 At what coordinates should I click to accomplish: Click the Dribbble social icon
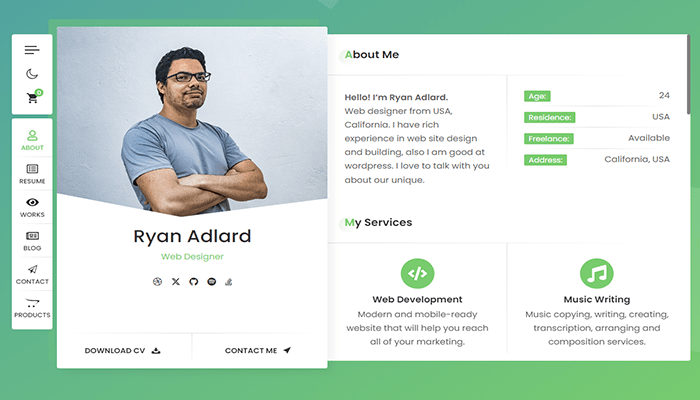coord(157,282)
